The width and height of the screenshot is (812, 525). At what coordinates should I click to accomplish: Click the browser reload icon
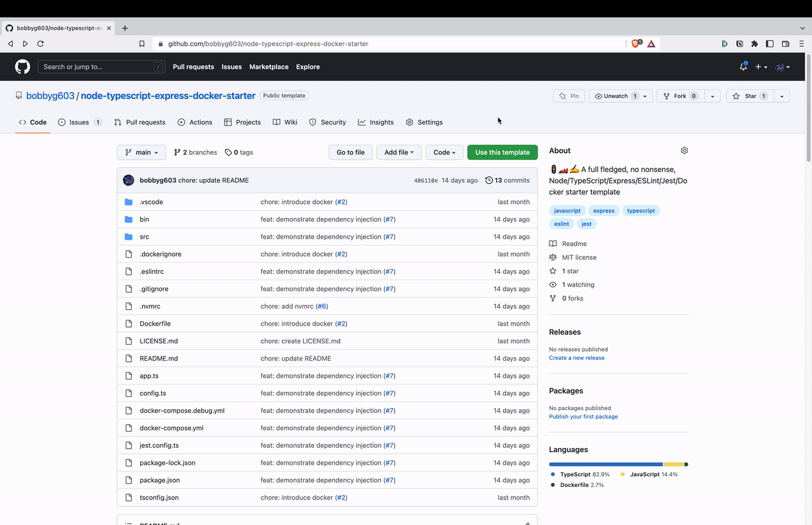pyautogui.click(x=40, y=43)
